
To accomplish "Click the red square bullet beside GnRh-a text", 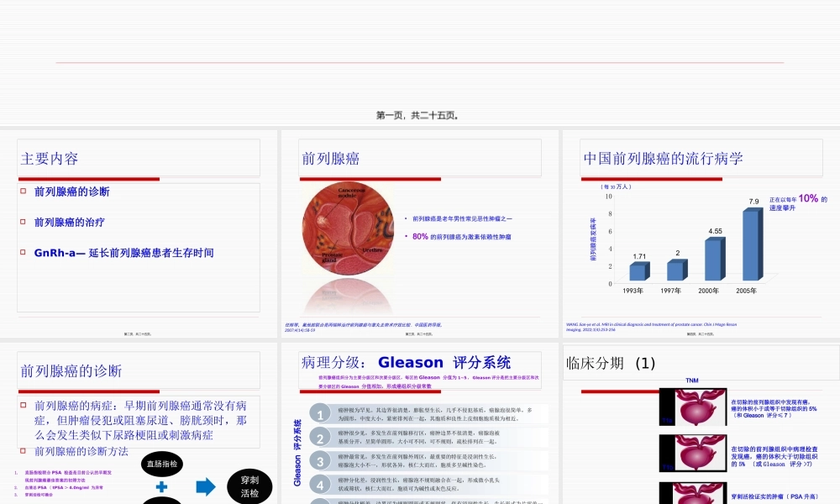I will pos(23,252).
